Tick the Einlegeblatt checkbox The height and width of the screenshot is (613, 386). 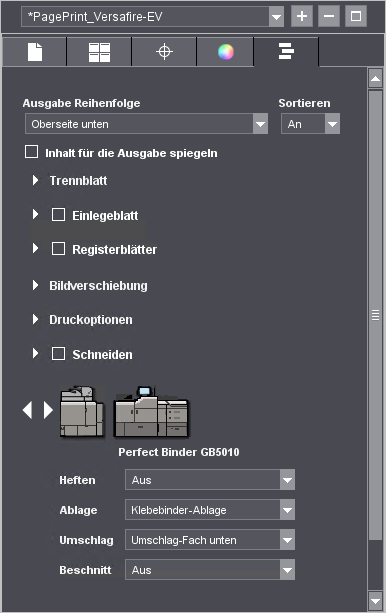tap(59, 214)
